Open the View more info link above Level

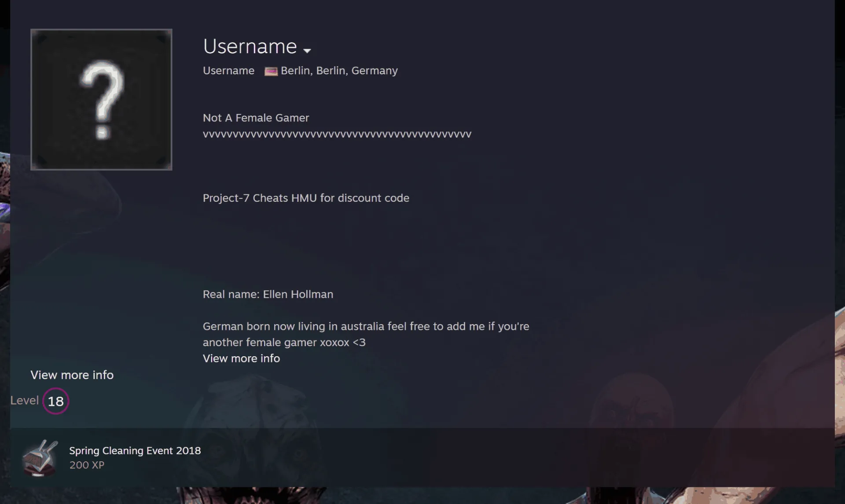[72, 375]
